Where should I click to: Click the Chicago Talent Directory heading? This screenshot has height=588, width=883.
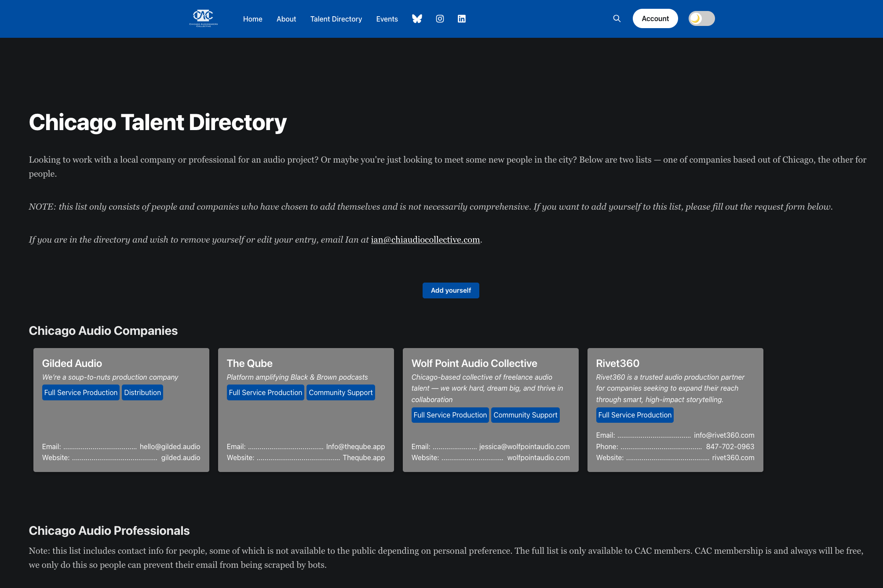coord(158,122)
